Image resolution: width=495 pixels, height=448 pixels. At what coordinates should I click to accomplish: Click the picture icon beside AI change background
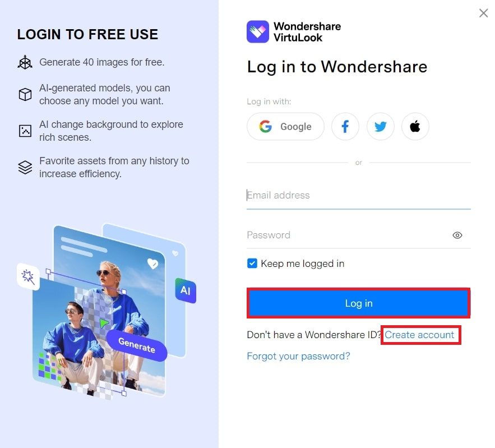pos(25,131)
